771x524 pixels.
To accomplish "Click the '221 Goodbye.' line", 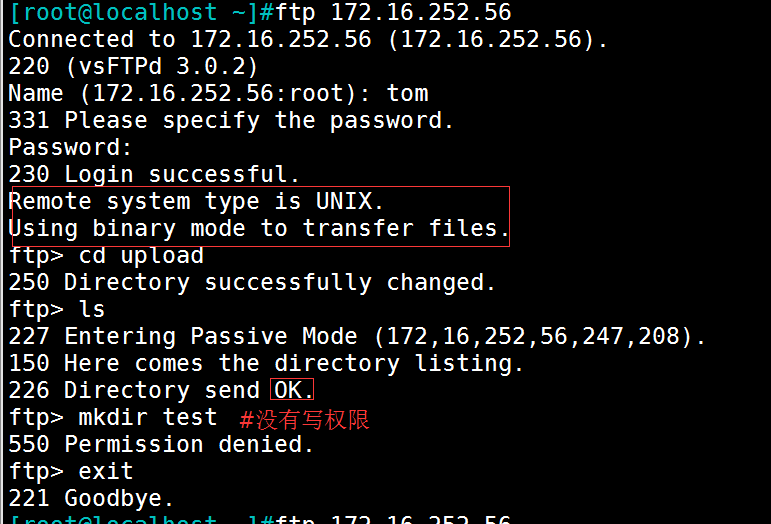I will (x=91, y=498).
